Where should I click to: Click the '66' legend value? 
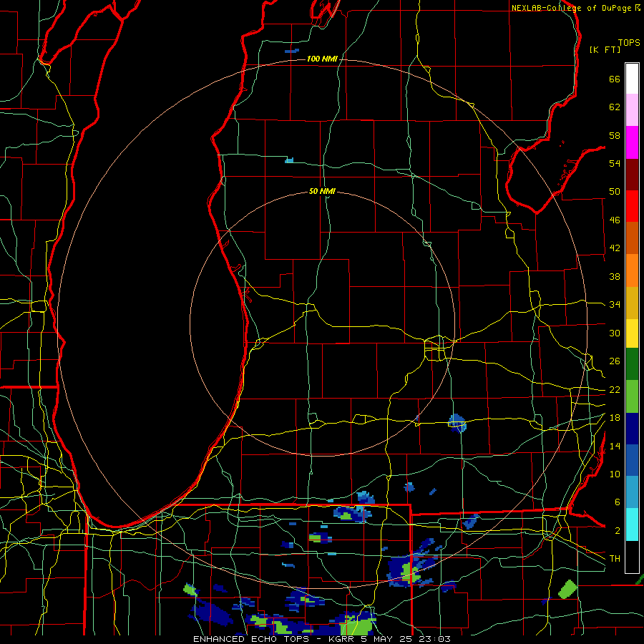615,79
